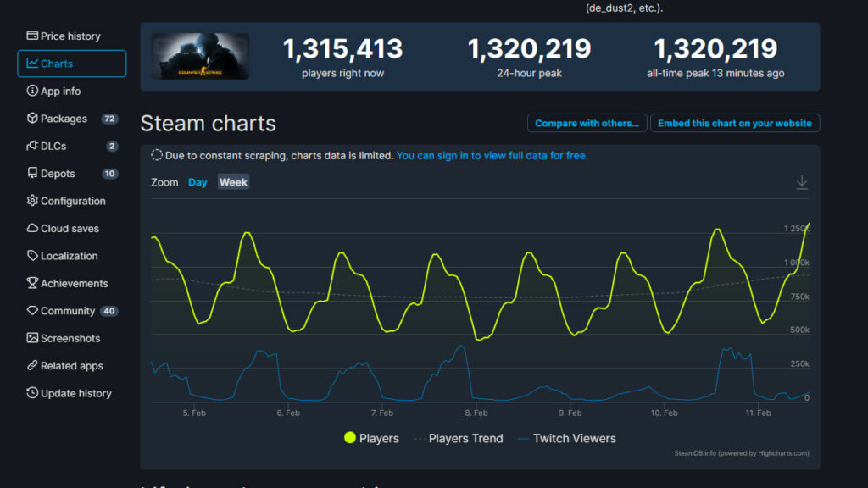Viewport: 868px width, 488px height.
Task: Click the DLCs icon in sidebar
Action: [x=32, y=147]
